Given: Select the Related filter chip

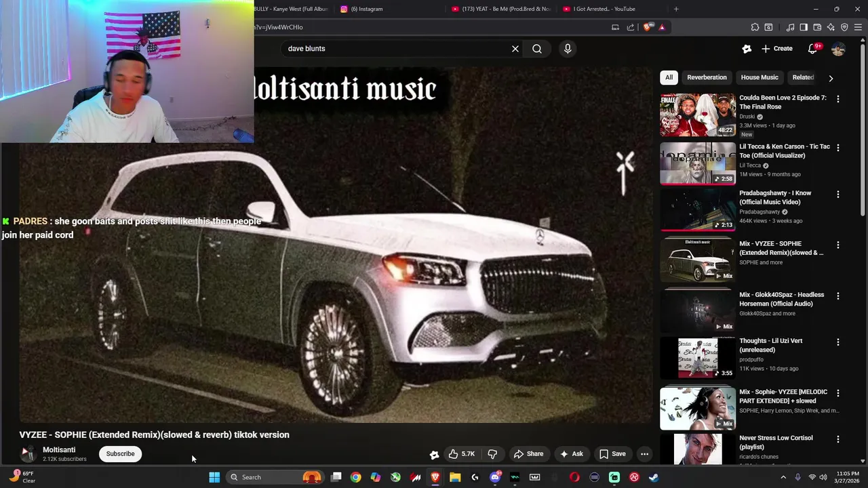Looking at the screenshot, I should pos(803,77).
